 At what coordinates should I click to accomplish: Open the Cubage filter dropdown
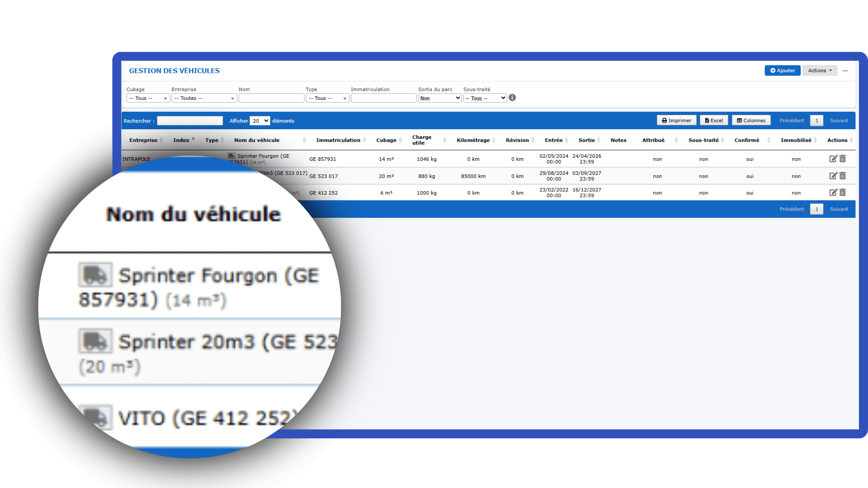pos(148,98)
